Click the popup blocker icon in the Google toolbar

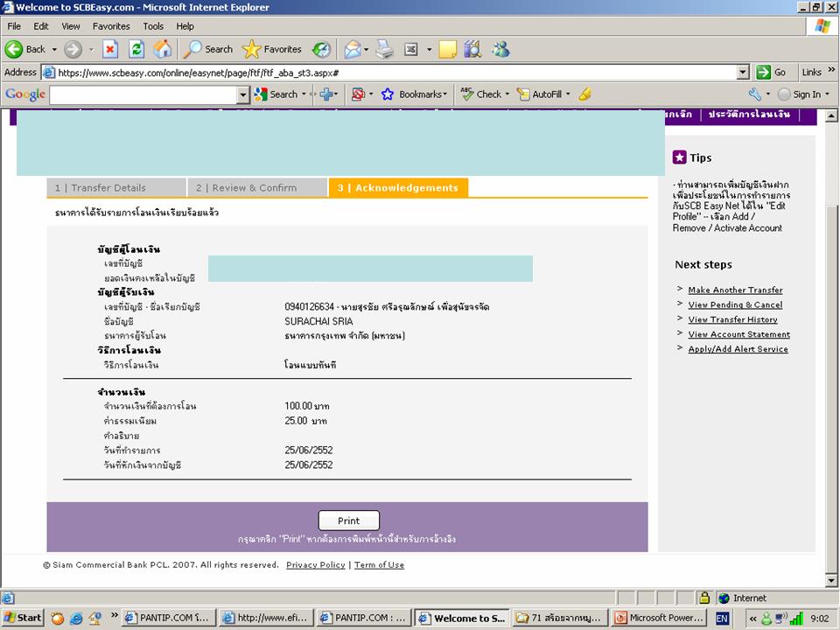[x=358, y=94]
